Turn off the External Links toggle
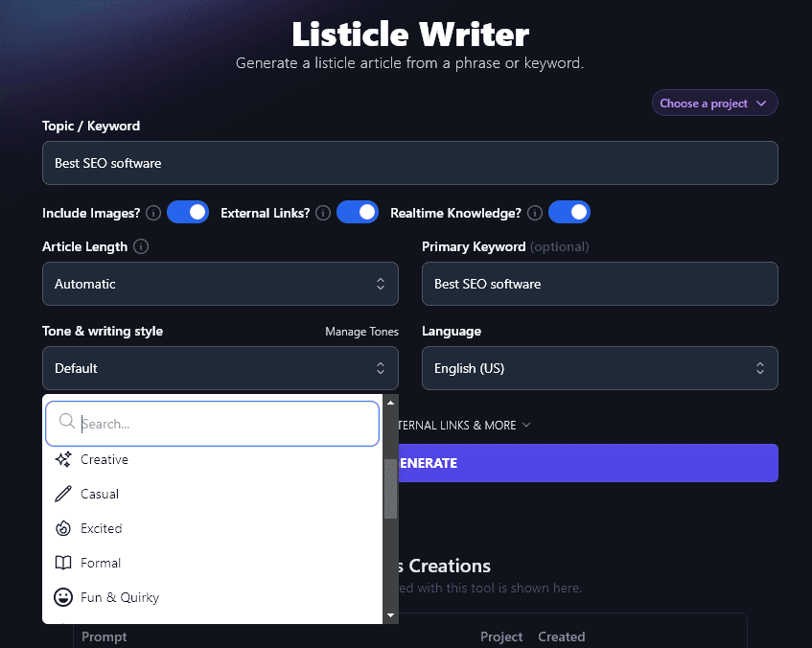The width and height of the screenshot is (812, 648). click(358, 212)
